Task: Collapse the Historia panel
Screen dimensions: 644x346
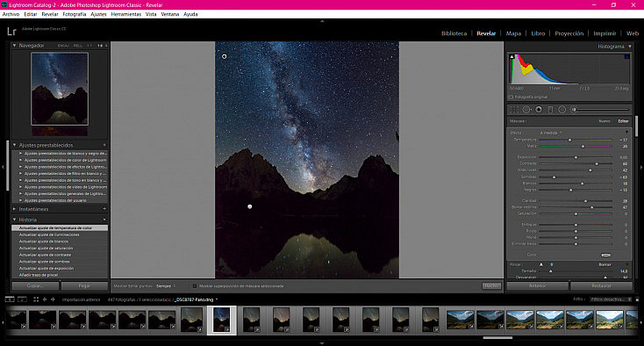Action: click(x=14, y=220)
